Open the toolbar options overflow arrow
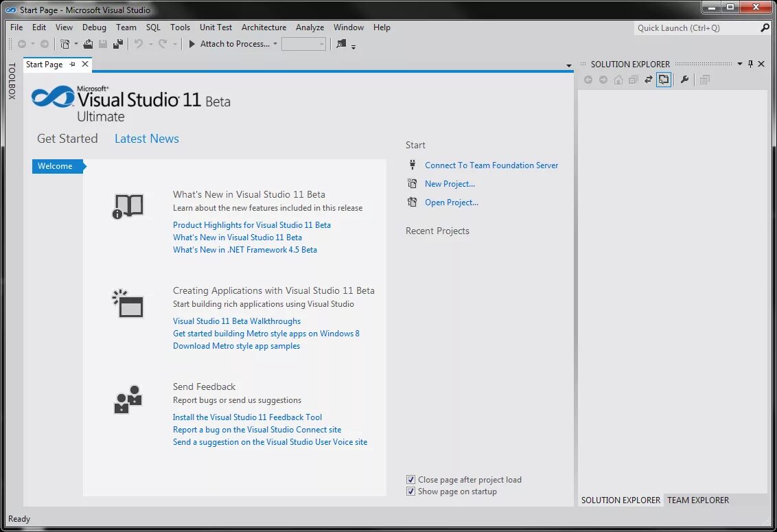This screenshot has width=777, height=532. pyautogui.click(x=353, y=47)
